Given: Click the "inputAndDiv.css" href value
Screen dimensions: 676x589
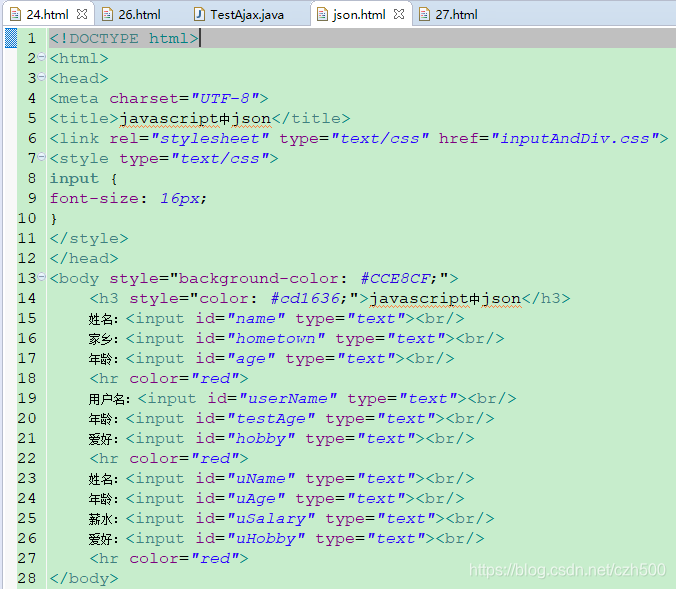Looking at the screenshot, I should coord(575,138).
